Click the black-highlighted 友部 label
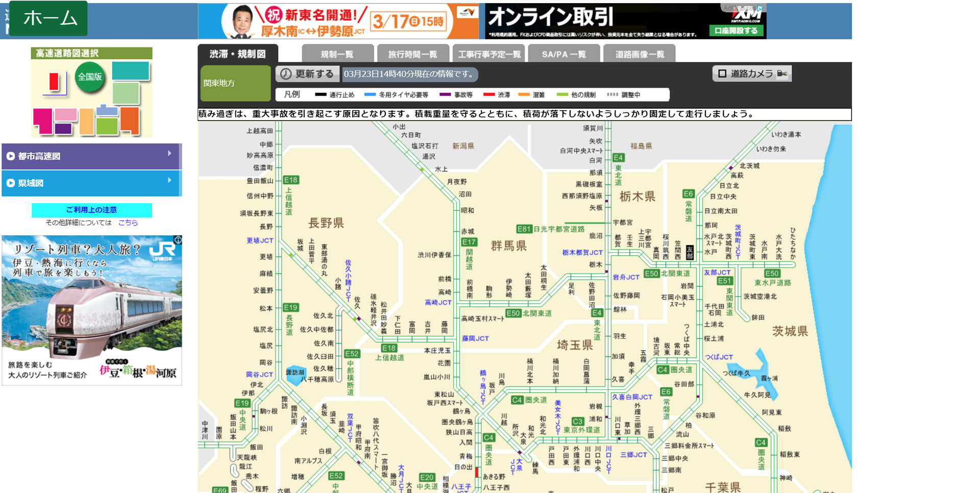This screenshot has width=980, height=493. 690,252
